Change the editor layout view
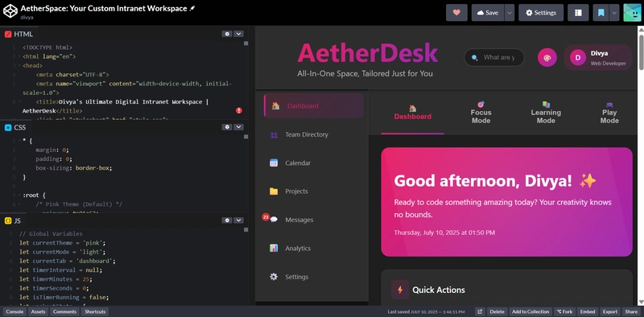 coord(578,13)
